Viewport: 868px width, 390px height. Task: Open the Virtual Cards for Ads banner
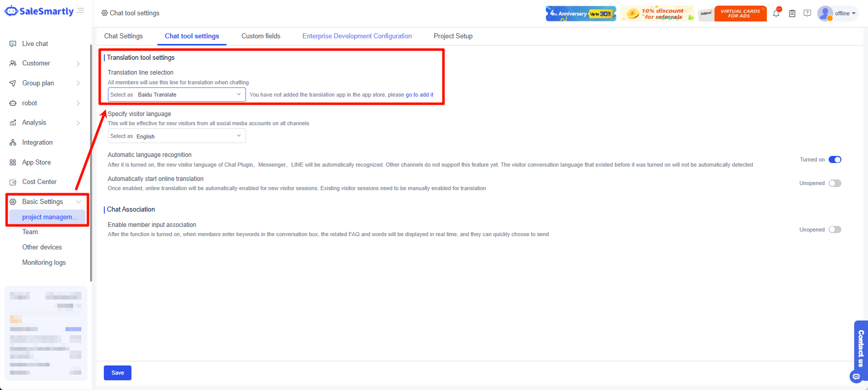(x=740, y=13)
